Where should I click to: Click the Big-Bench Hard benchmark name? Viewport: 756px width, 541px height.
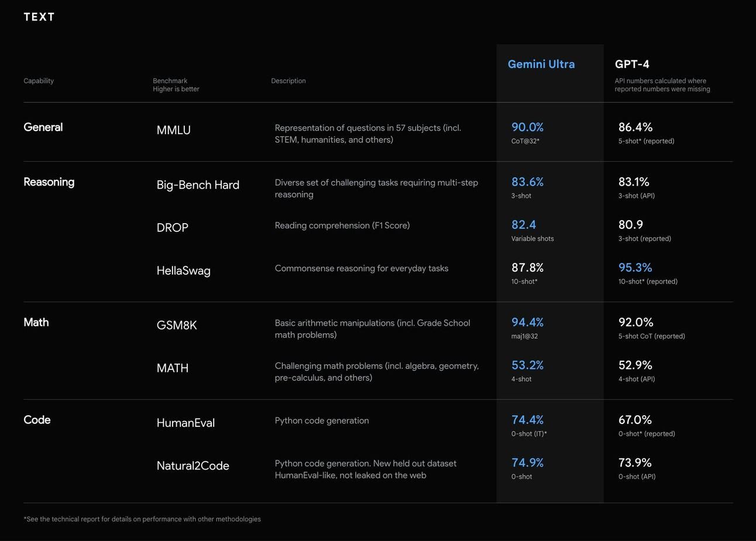198,185
